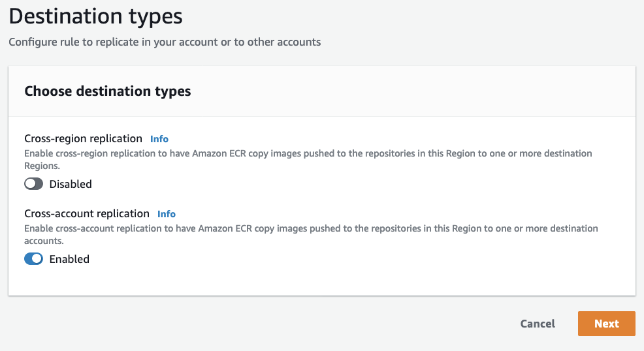Click the "Destination types" page heading
Image resolution: width=644 pixels, height=351 pixels.
95,15
